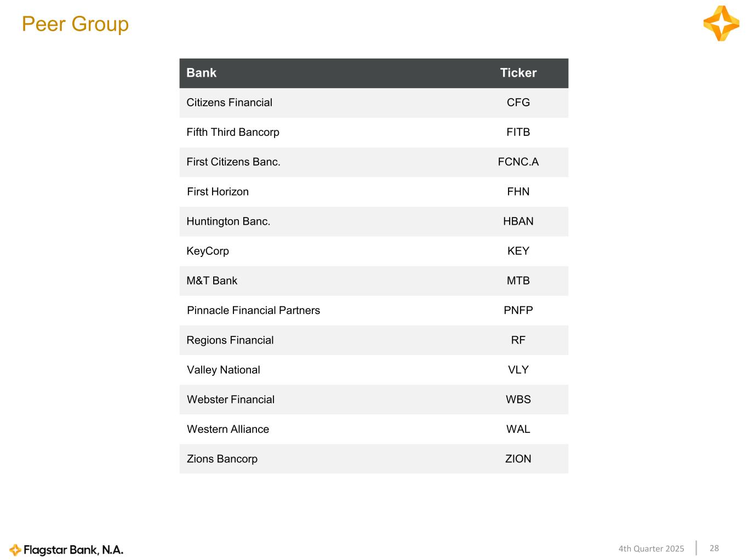Image resolution: width=748 pixels, height=560 pixels.
Task: Click the Ticker column header
Action: (x=518, y=73)
